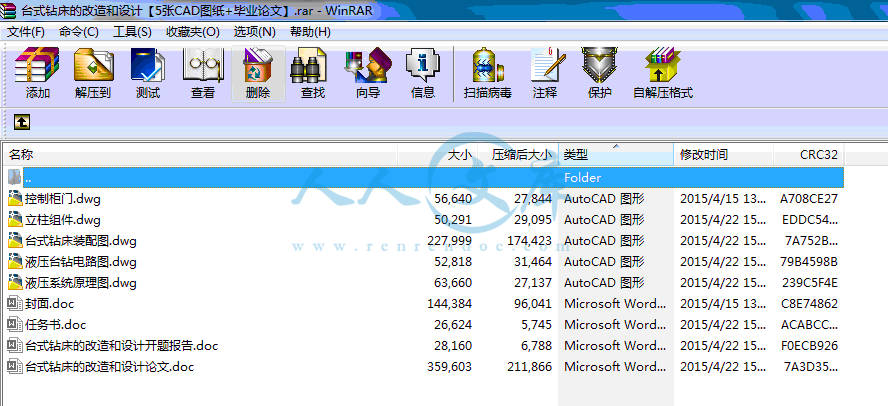Open the 命令(C) menu
888x406 pixels.
tap(79, 32)
